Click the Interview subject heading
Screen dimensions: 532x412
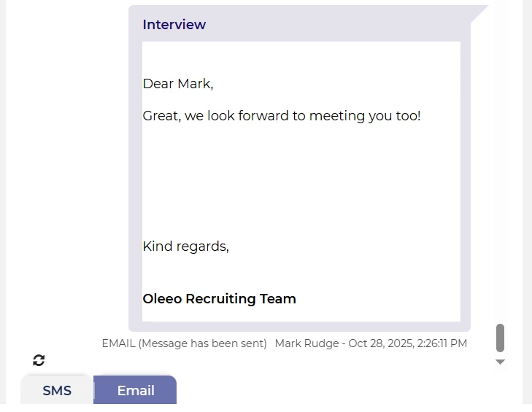[x=174, y=25]
